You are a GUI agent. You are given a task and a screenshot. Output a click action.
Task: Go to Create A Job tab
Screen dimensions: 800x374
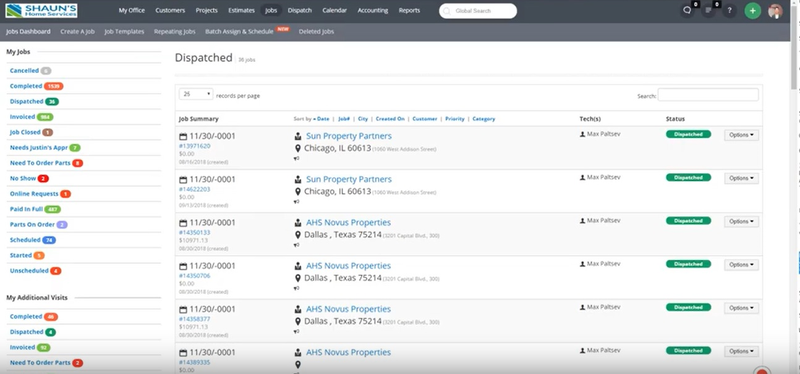(x=78, y=32)
